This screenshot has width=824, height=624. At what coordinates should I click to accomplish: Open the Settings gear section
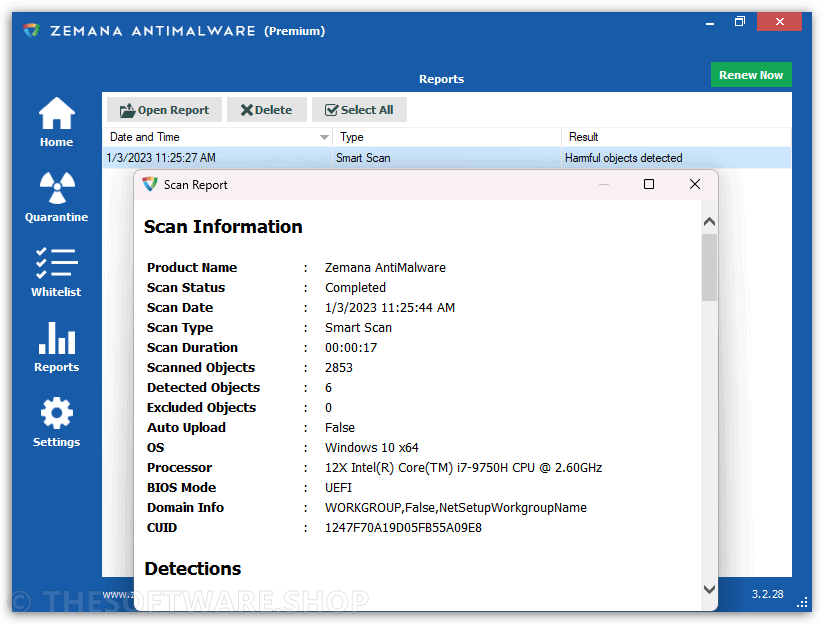tap(56, 422)
